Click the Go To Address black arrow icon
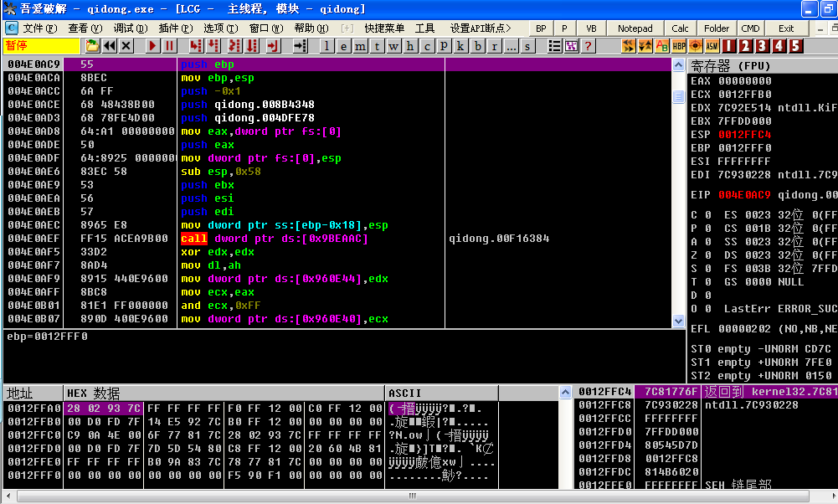Screen dimensions: 838x504 coord(301,46)
